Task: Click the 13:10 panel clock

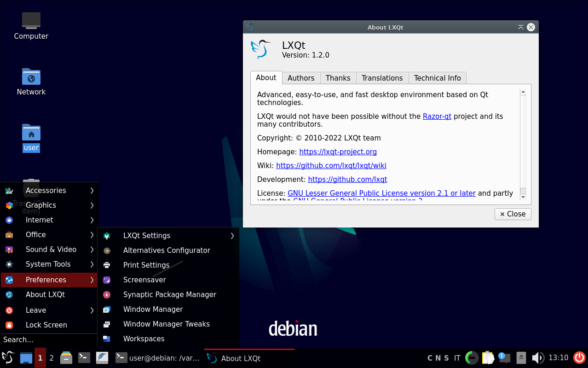Action: coord(559,358)
